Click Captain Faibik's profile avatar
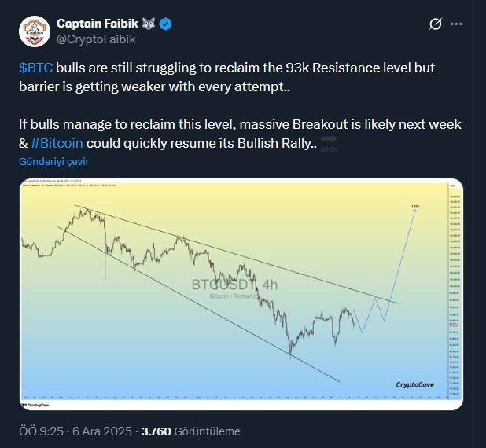The image size is (486, 448). [x=33, y=31]
